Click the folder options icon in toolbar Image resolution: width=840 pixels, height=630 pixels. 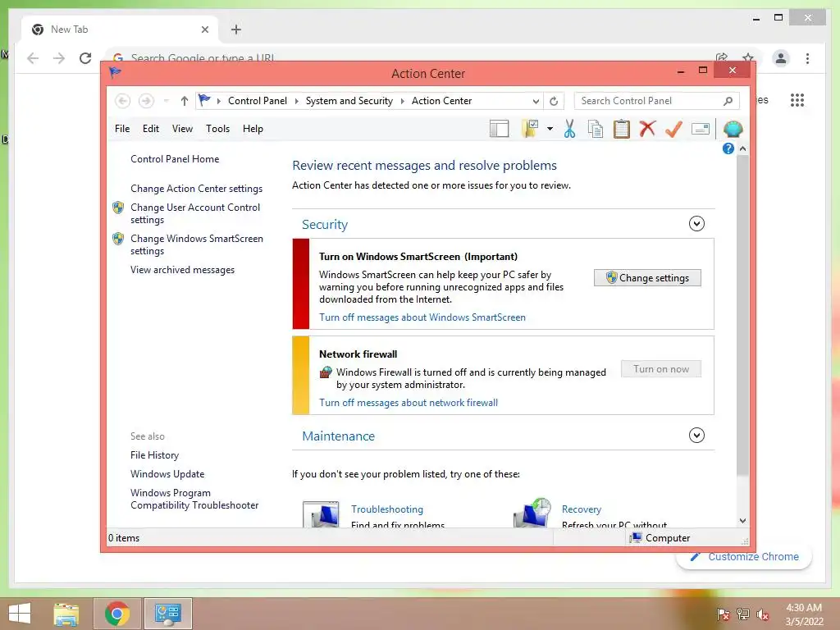pos(530,129)
